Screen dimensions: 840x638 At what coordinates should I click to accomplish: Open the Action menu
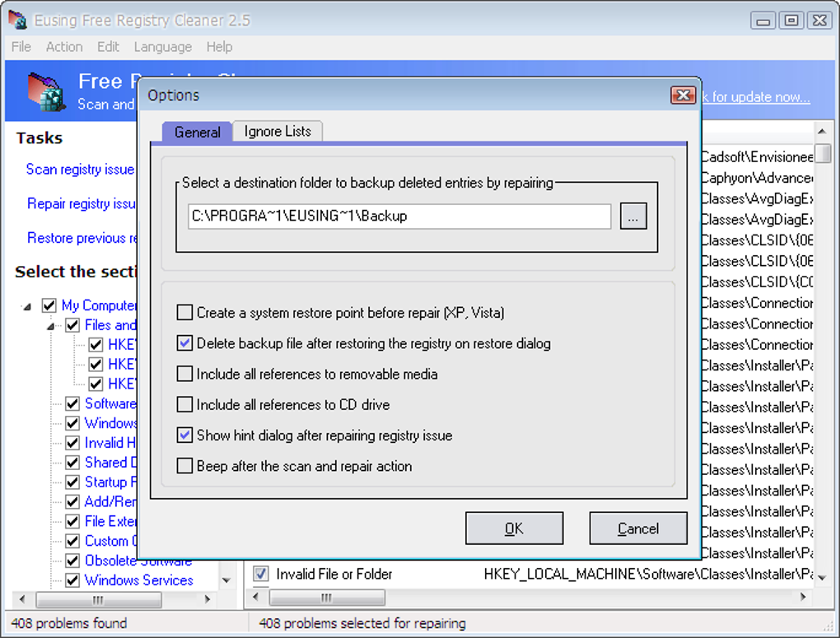(63, 47)
